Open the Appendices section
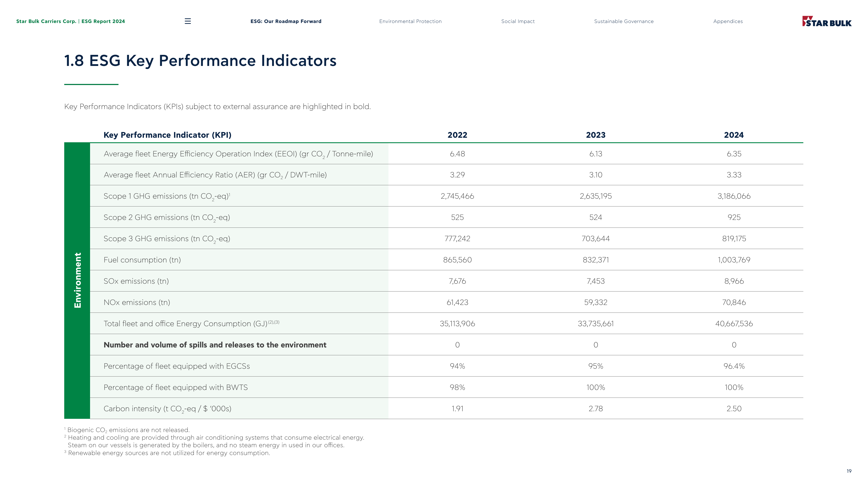 (728, 21)
